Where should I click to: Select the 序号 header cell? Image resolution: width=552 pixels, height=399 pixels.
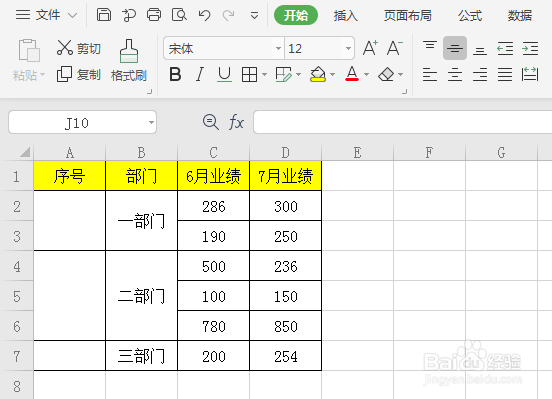[x=69, y=176]
